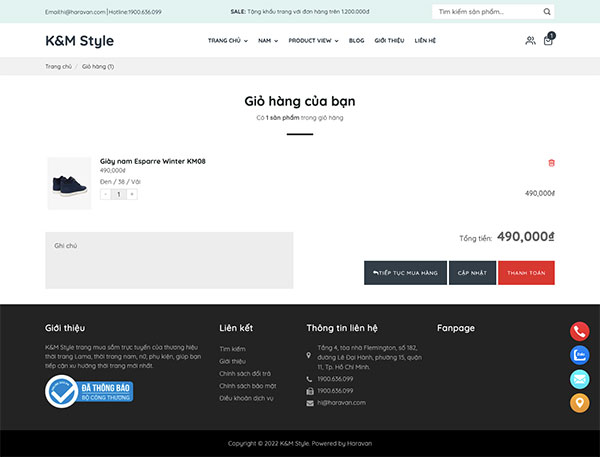Click into the Ghi chú note textarea
Viewport: 600px width, 457px height.
click(x=169, y=260)
